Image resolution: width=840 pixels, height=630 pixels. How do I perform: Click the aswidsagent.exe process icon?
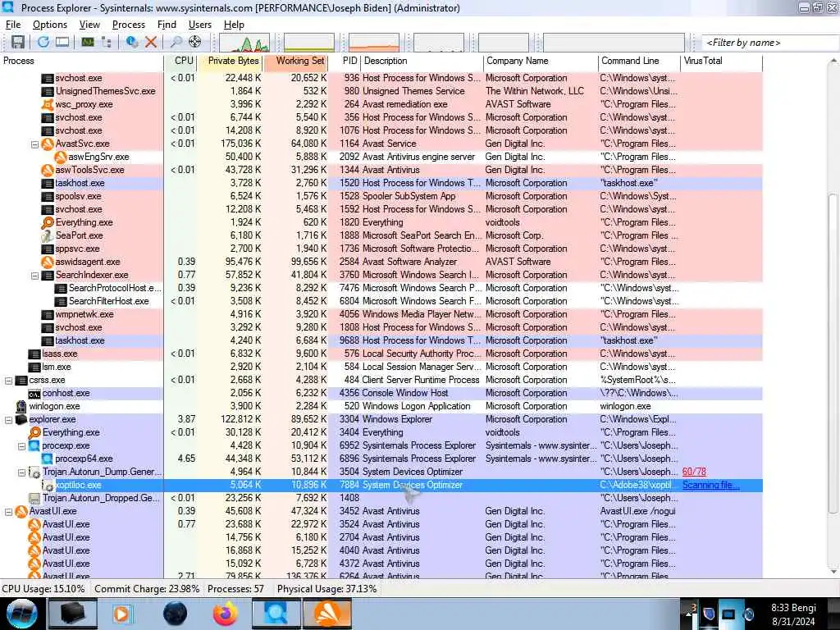tap(48, 262)
